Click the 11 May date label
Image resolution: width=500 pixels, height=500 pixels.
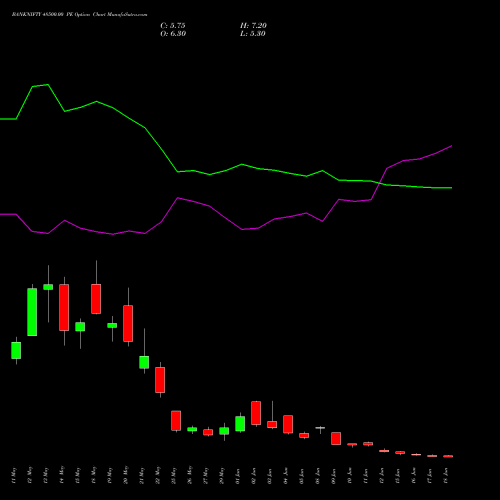coord(14,476)
